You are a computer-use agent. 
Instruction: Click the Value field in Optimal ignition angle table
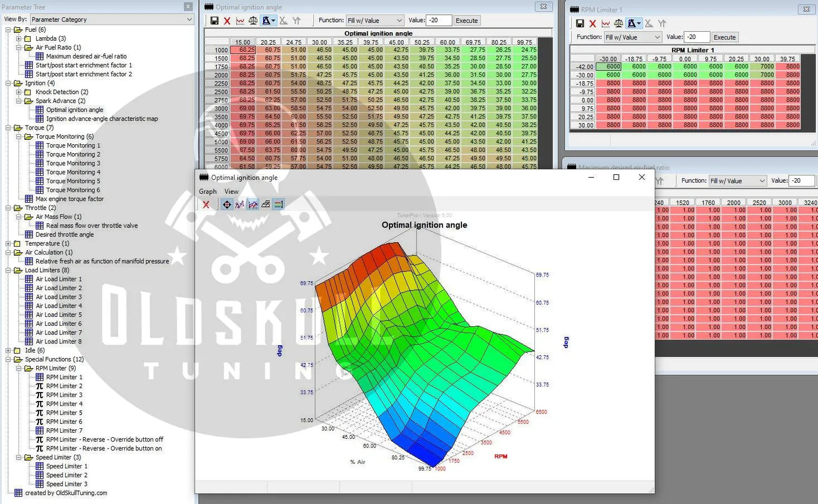(439, 20)
